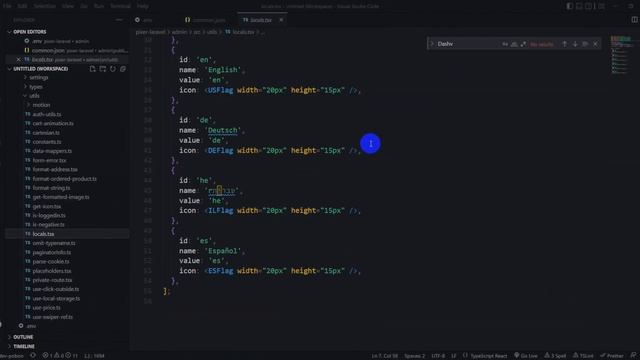The image size is (640, 360).
Task: Switch to the .env editor tab
Action: tap(144, 20)
